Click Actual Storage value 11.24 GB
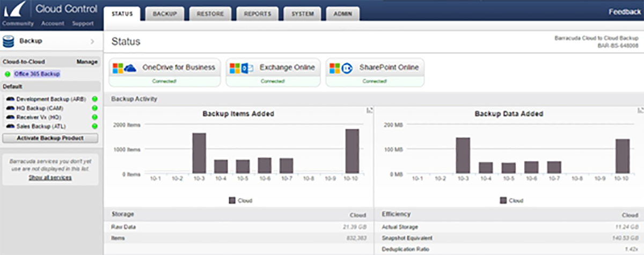 (626, 227)
